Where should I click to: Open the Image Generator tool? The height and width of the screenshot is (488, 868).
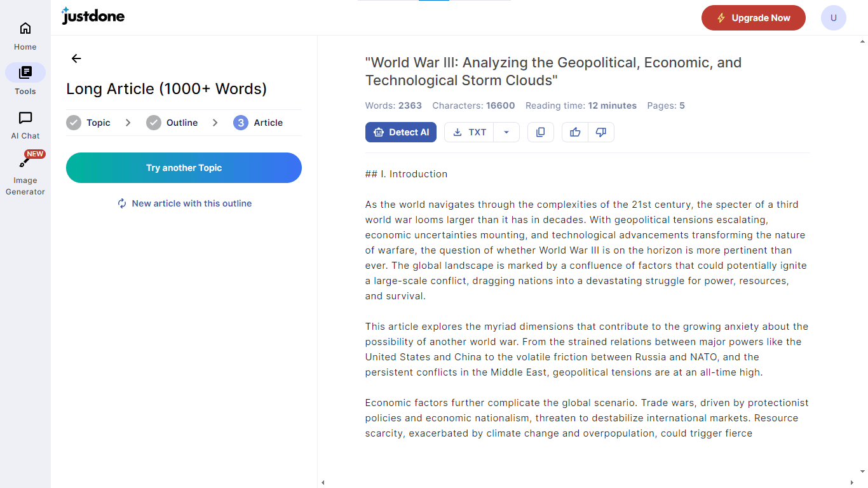click(x=25, y=174)
